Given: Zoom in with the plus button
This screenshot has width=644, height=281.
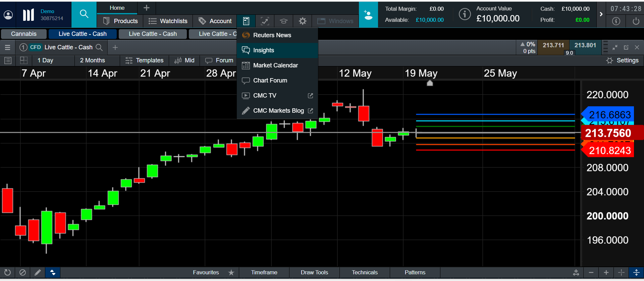Looking at the screenshot, I should (x=606, y=273).
